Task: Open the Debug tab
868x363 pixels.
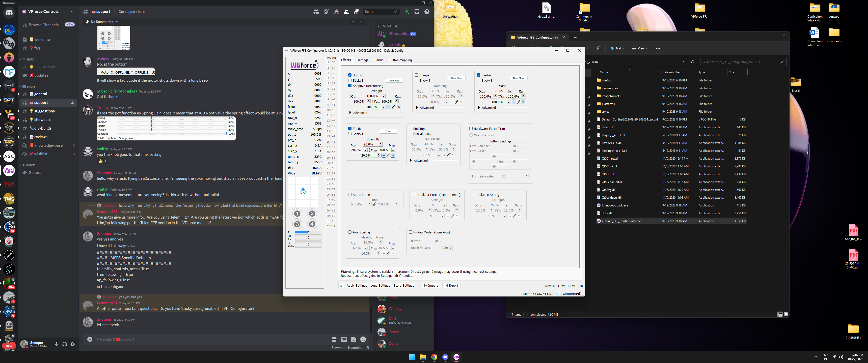Action: (379, 60)
